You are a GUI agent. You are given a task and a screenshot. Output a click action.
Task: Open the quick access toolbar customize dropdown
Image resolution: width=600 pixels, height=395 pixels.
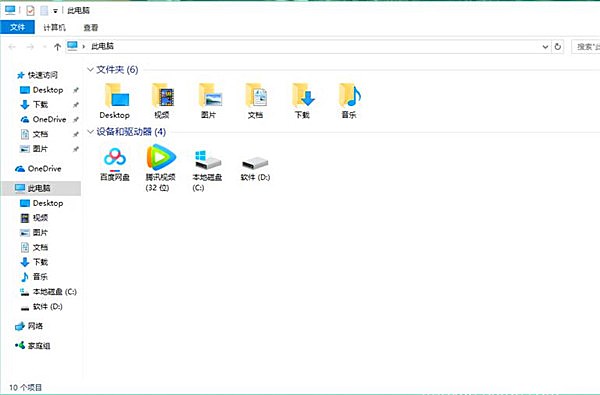click(55, 11)
